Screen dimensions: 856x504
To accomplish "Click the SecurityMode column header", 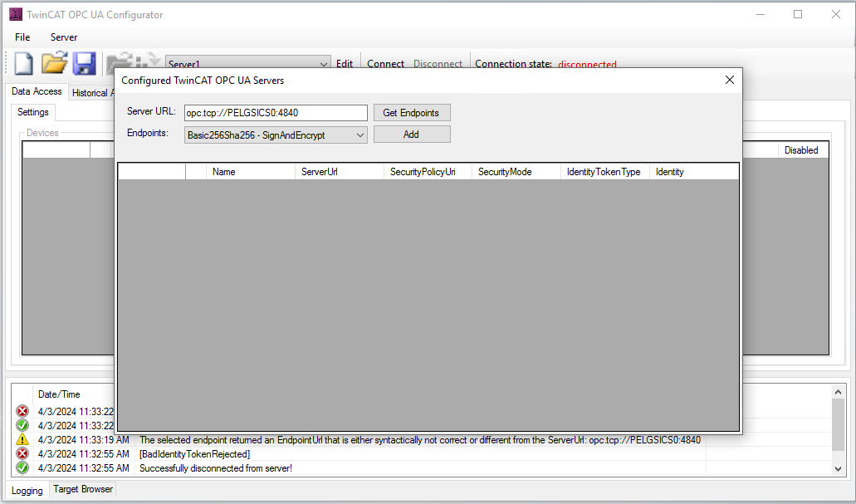I will [x=505, y=172].
